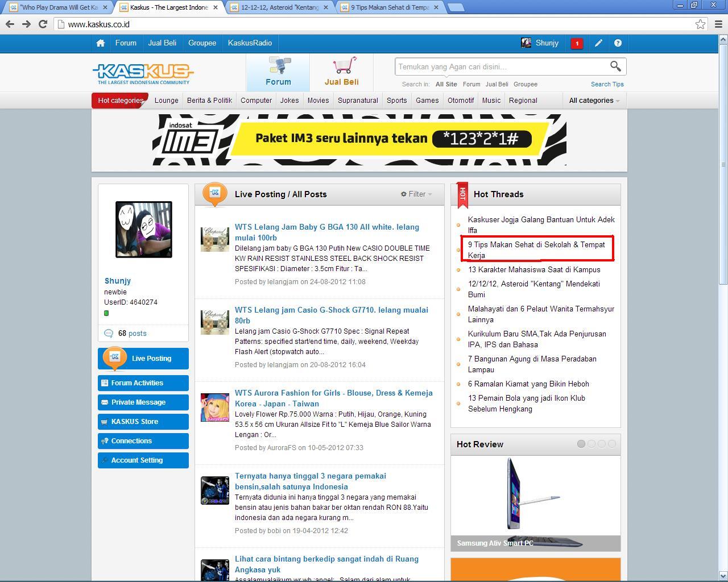Open the Filter dropdown

416,194
